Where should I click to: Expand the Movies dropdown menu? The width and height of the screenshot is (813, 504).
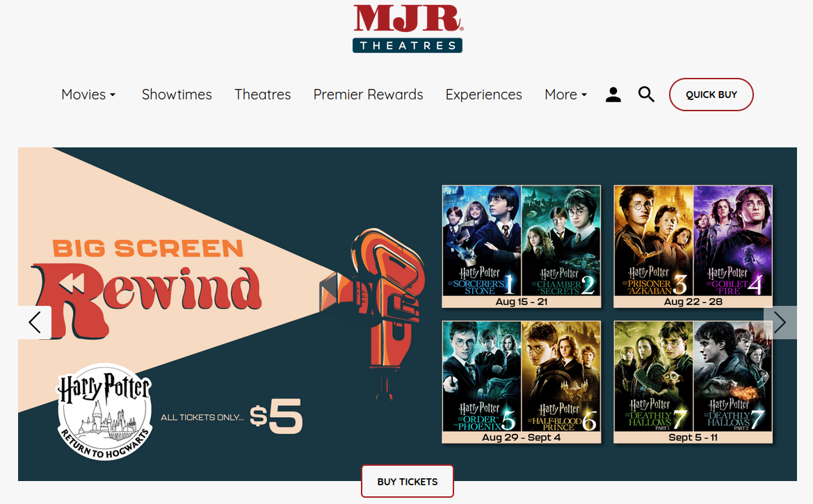88,95
